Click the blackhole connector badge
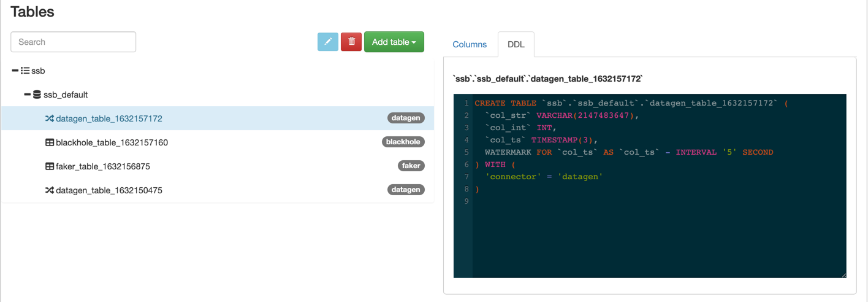 tap(403, 142)
